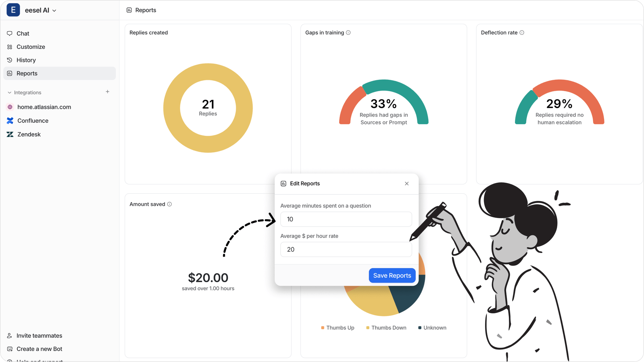Click the Reports page title

[146, 10]
